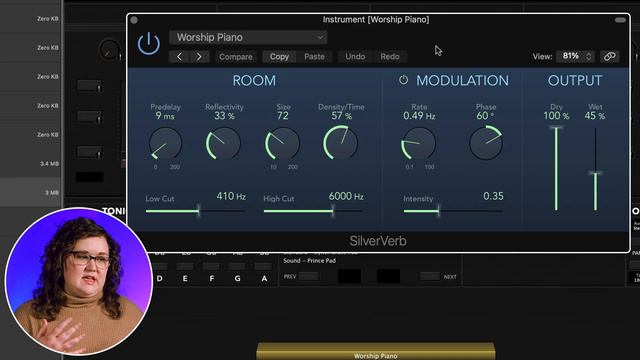The width and height of the screenshot is (640, 360).
Task: Click the 100 % Dry value
Action: coord(556,116)
